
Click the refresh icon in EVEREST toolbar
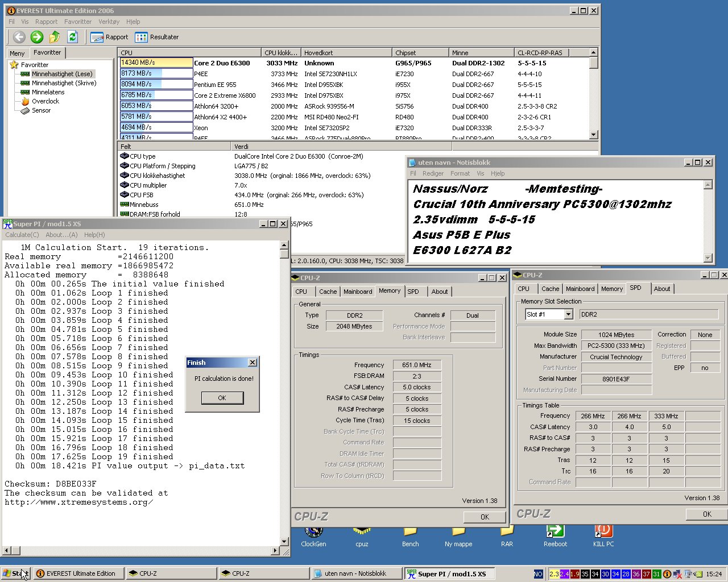72,37
